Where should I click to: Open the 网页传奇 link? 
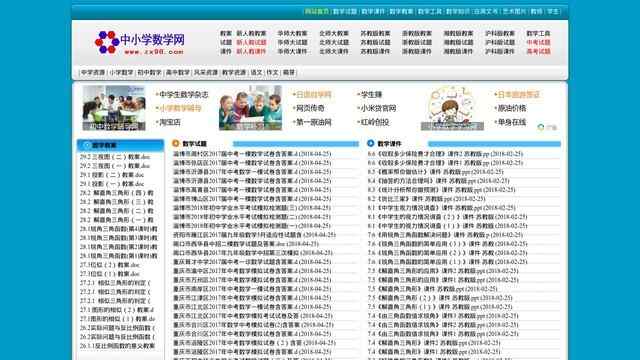pos(310,108)
